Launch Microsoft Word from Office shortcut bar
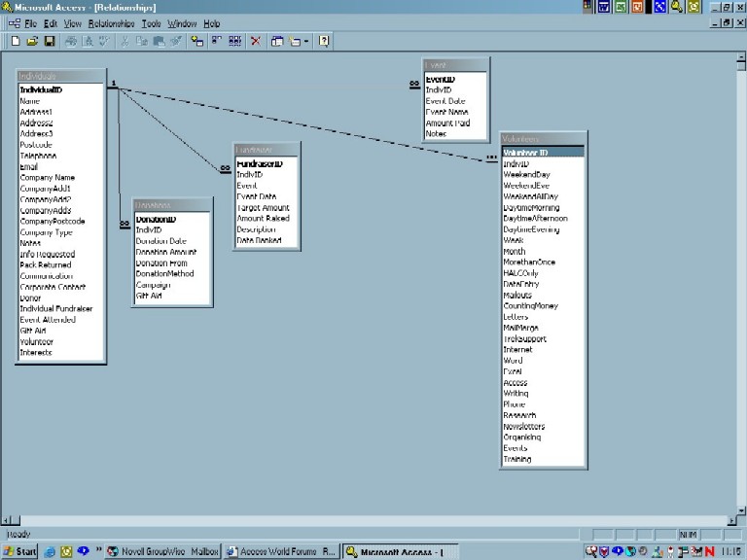 [x=605, y=7]
